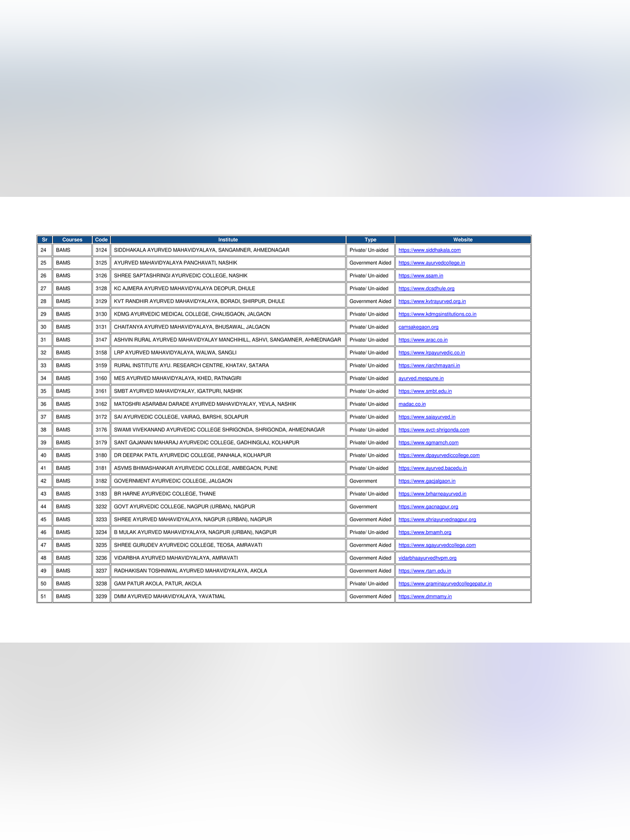The height and width of the screenshot is (840, 630).
Task: Click 'KC AJMERA AYURVED MAHAVIDYALAYA DEOPUR, DHULE'
Action: click(x=184, y=289)
